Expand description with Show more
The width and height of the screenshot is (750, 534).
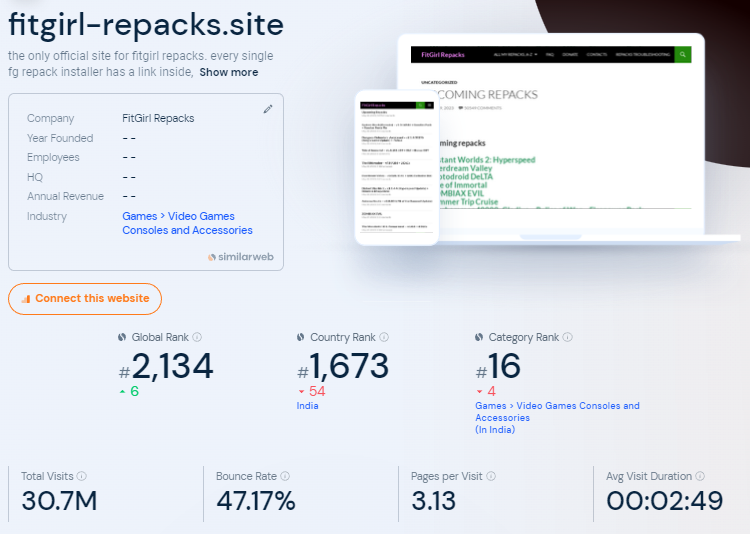(229, 72)
